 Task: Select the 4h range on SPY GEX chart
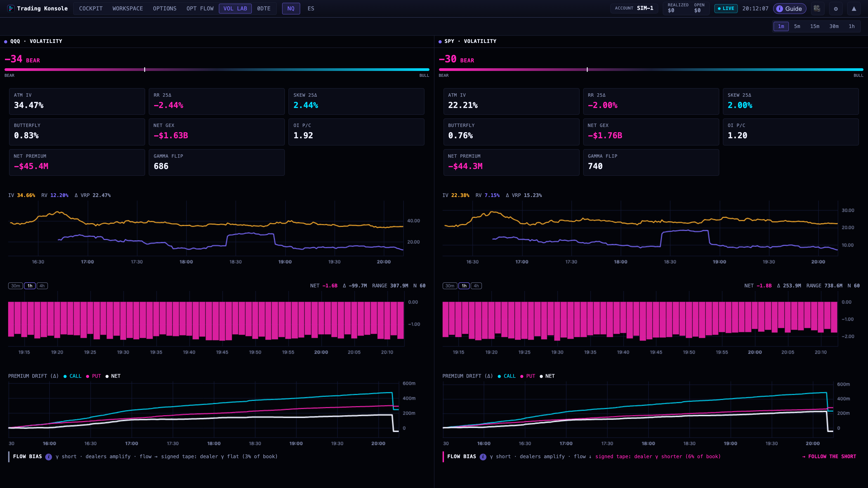point(476,286)
